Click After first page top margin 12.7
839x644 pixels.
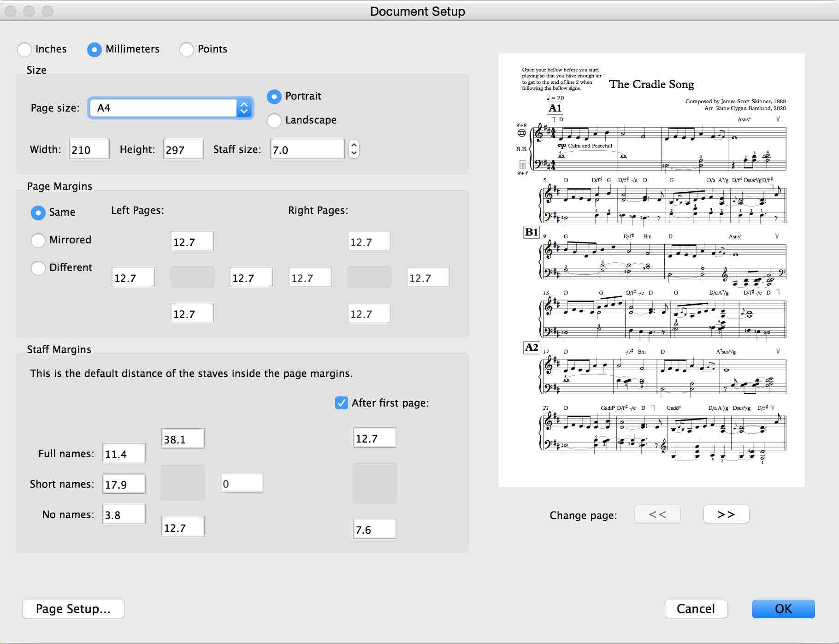375,437
